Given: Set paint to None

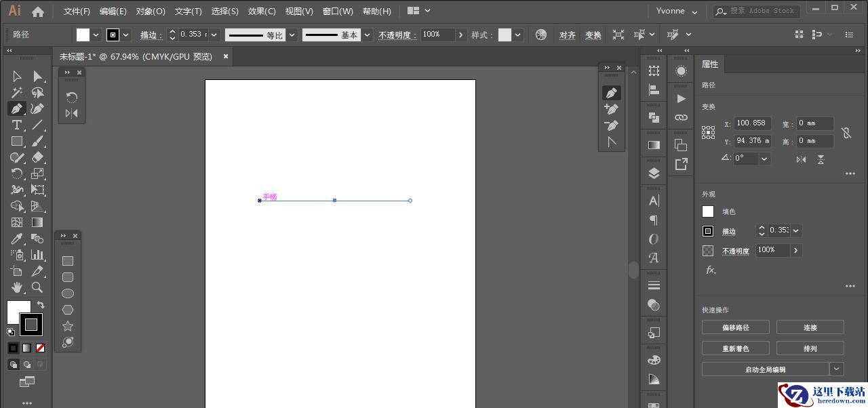Looking at the screenshot, I should pyautogui.click(x=40, y=348).
